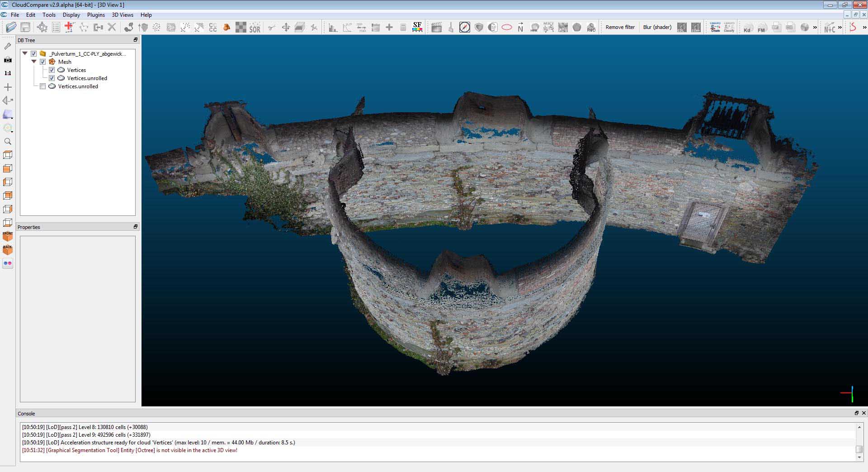Open the Tools menu

pyautogui.click(x=49, y=15)
